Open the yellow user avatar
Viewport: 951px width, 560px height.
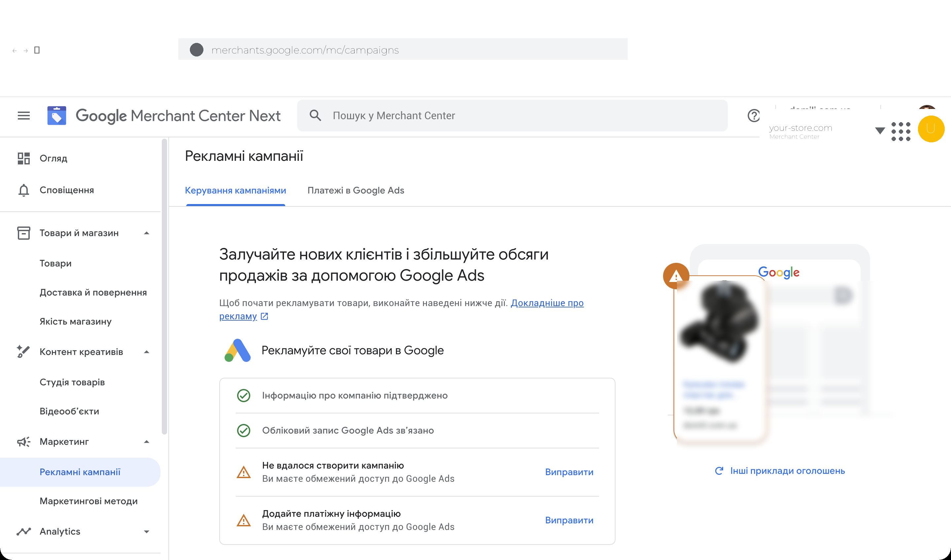pos(931,129)
